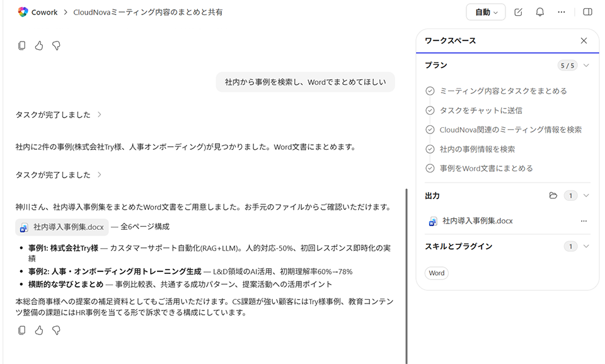Select plan step タスクをチャットに送信 text
The width and height of the screenshot is (605, 364).
click(x=481, y=110)
